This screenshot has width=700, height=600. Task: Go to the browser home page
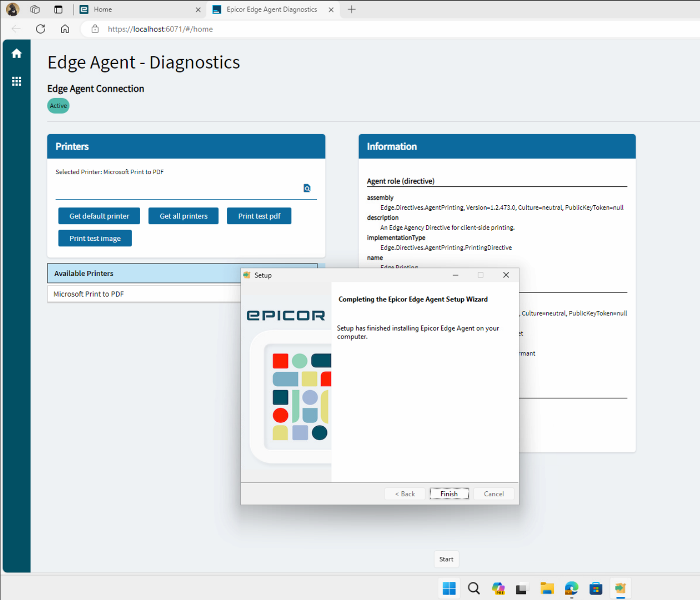(x=65, y=29)
